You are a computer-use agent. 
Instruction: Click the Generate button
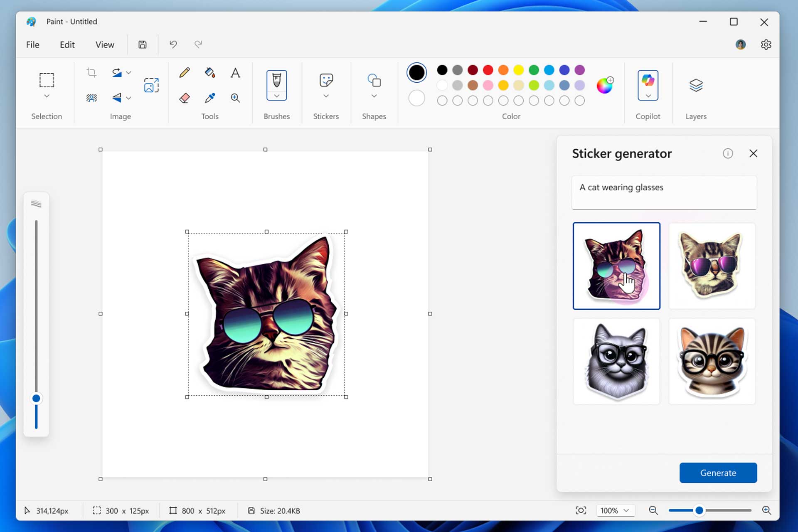(718, 473)
